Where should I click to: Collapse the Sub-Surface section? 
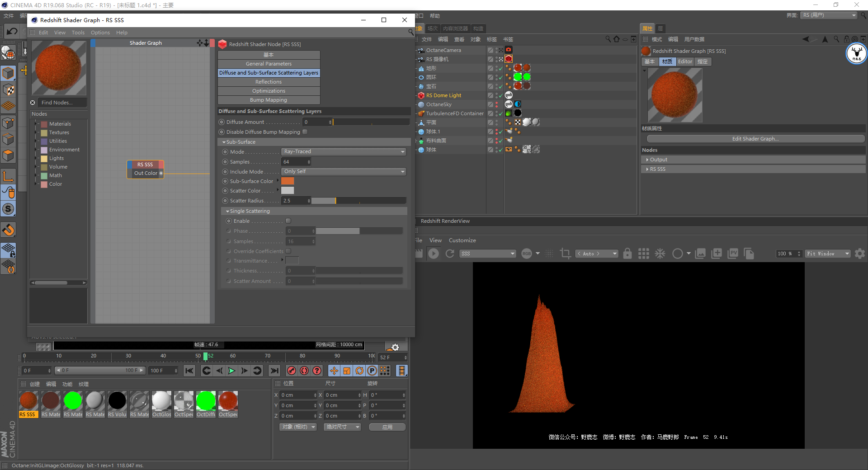(x=224, y=142)
